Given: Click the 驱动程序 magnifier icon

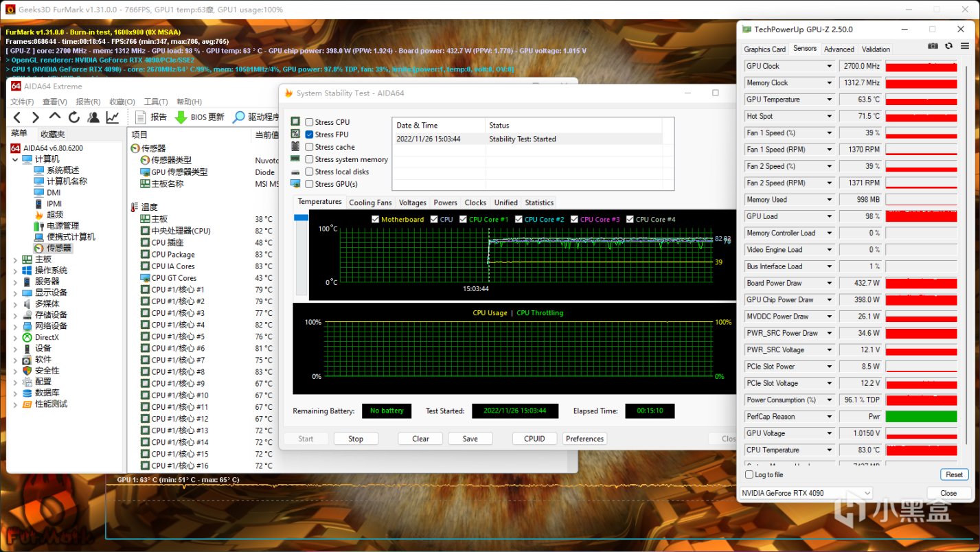Looking at the screenshot, I should 238,117.
